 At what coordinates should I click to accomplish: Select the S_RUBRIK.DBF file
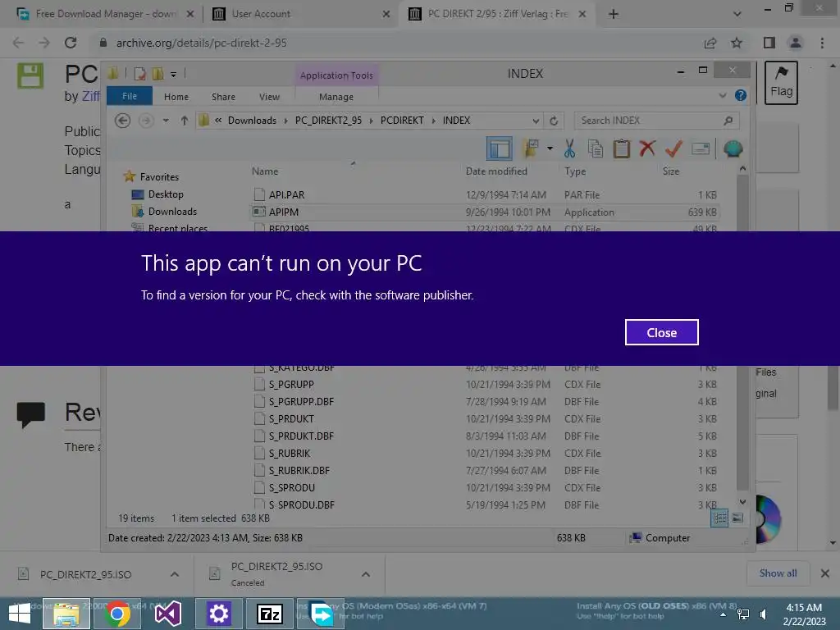pos(485,470)
